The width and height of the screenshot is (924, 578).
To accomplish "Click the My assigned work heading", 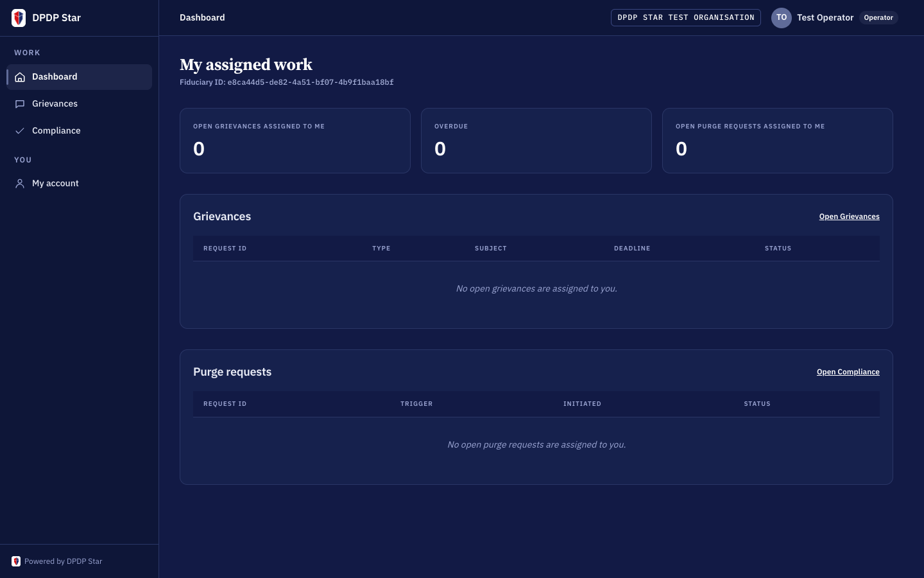I will 246,65.
